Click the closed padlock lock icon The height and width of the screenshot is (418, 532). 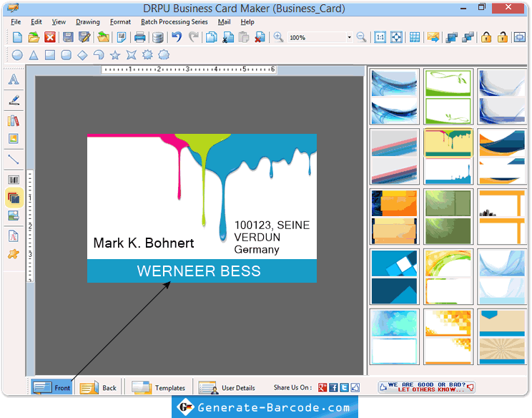click(486, 37)
